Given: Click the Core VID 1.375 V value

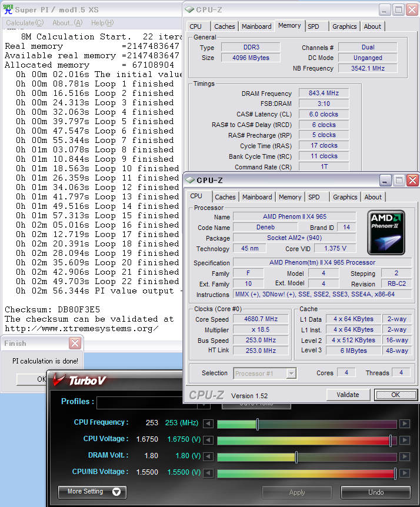Looking at the screenshot, I should pos(335,248).
